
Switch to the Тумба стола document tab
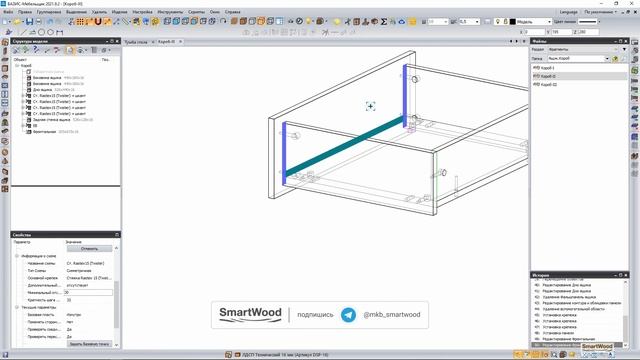point(136,42)
